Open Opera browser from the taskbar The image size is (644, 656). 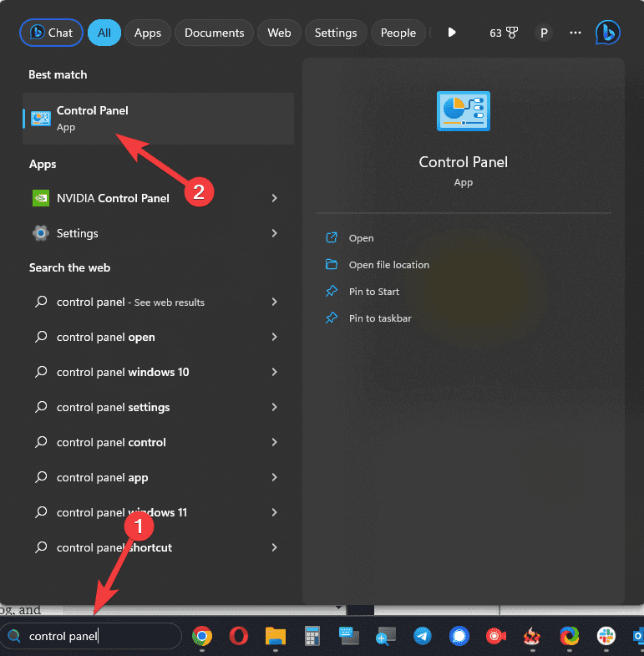point(239,636)
